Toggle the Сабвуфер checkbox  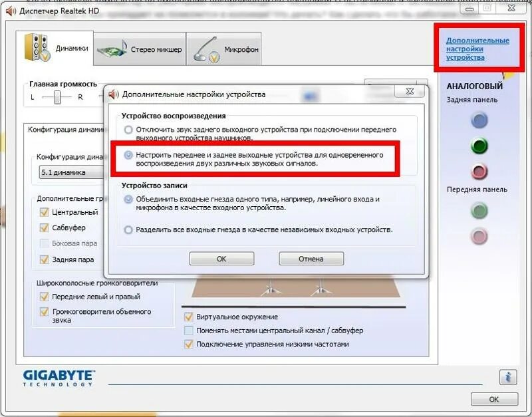[x=44, y=227]
